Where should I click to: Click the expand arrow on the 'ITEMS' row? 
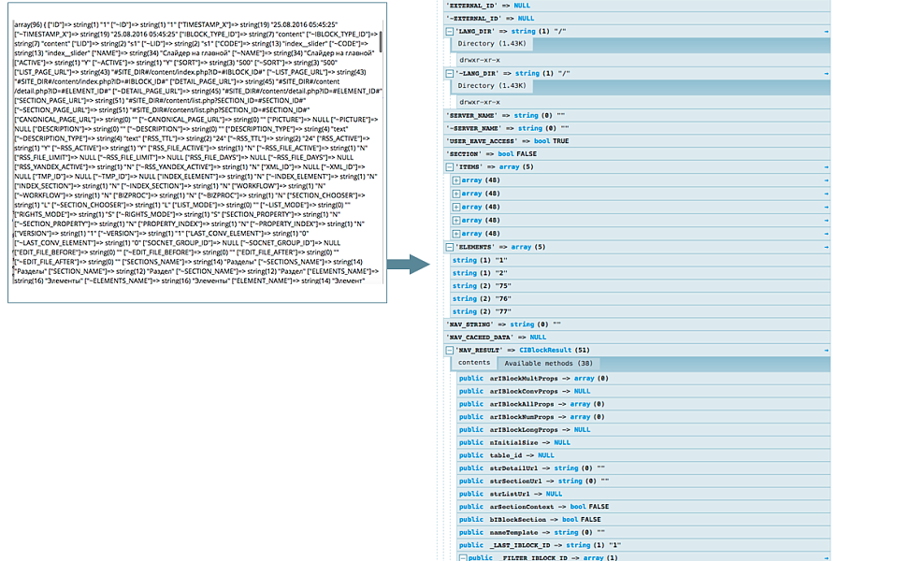pyautogui.click(x=826, y=165)
